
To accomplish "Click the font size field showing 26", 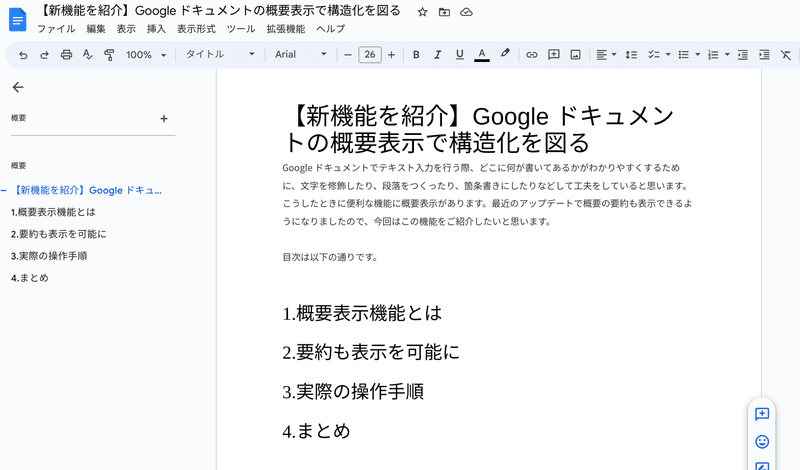I will 370,55.
